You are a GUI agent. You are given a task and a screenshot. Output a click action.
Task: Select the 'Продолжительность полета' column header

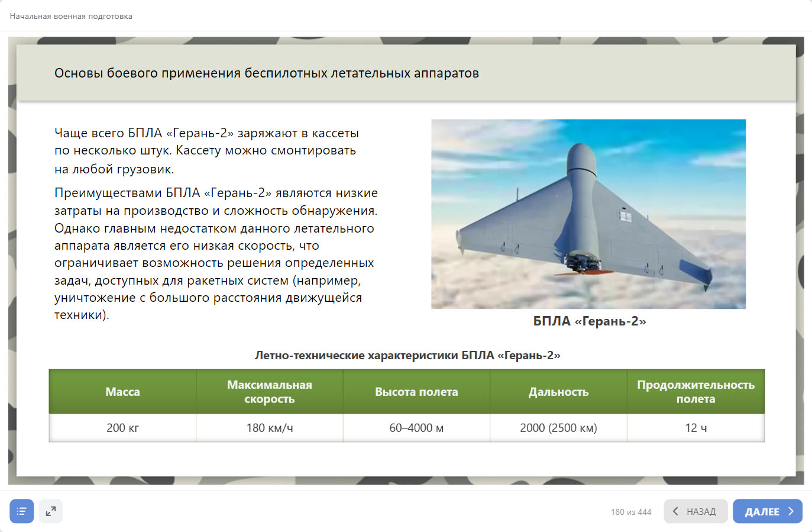pos(695,392)
